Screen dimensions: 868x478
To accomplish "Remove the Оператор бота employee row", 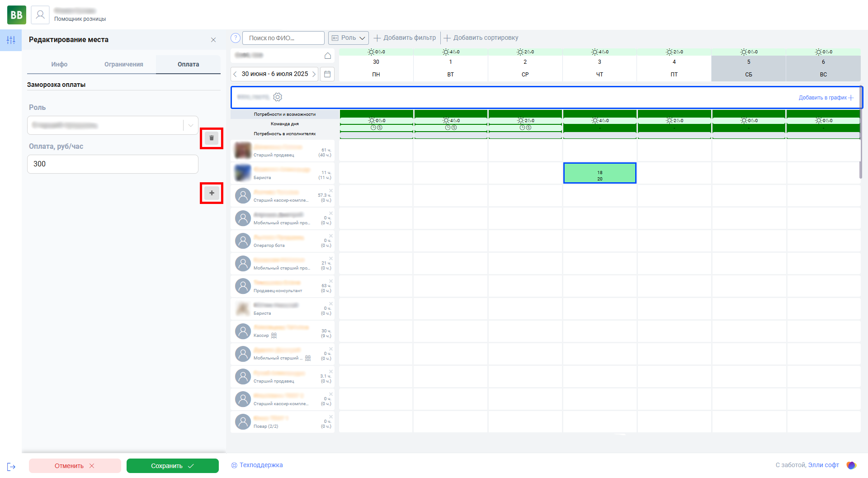I will tap(331, 236).
